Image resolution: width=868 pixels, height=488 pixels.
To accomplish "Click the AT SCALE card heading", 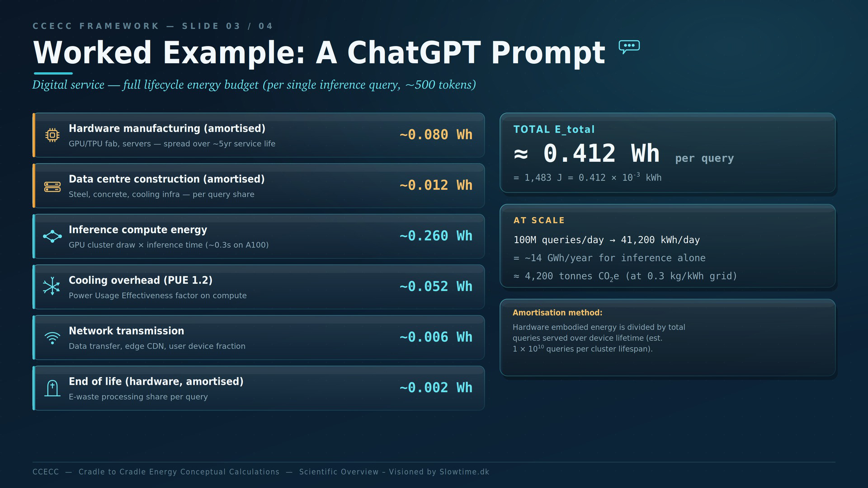I will click(539, 221).
